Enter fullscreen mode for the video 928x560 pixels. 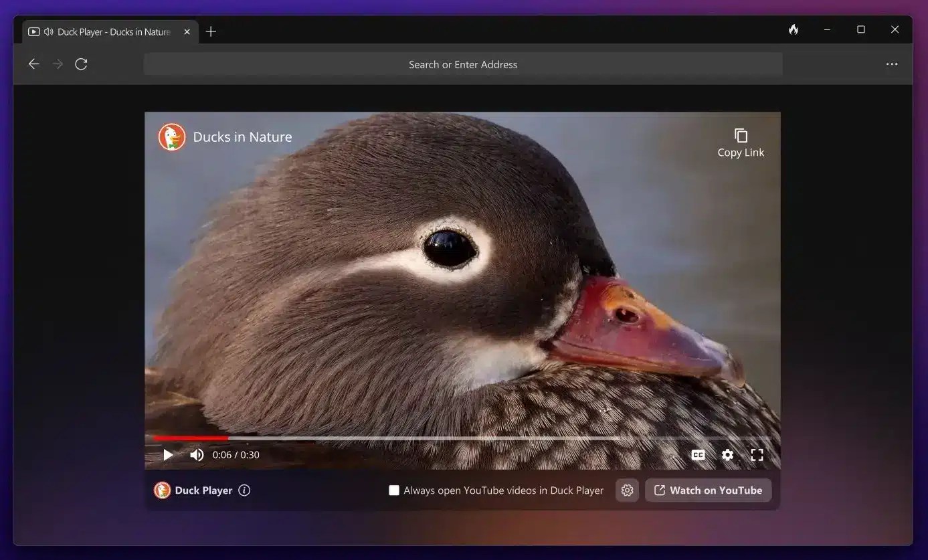pyautogui.click(x=757, y=454)
